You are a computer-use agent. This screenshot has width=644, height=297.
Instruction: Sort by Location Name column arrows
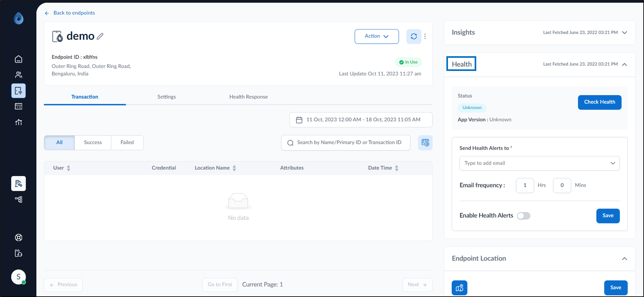tap(234, 168)
